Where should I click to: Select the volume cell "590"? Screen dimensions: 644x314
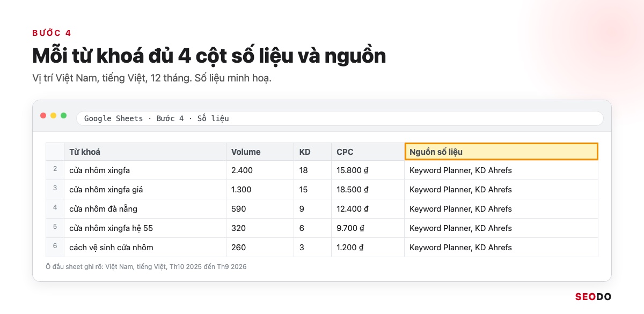point(260,209)
